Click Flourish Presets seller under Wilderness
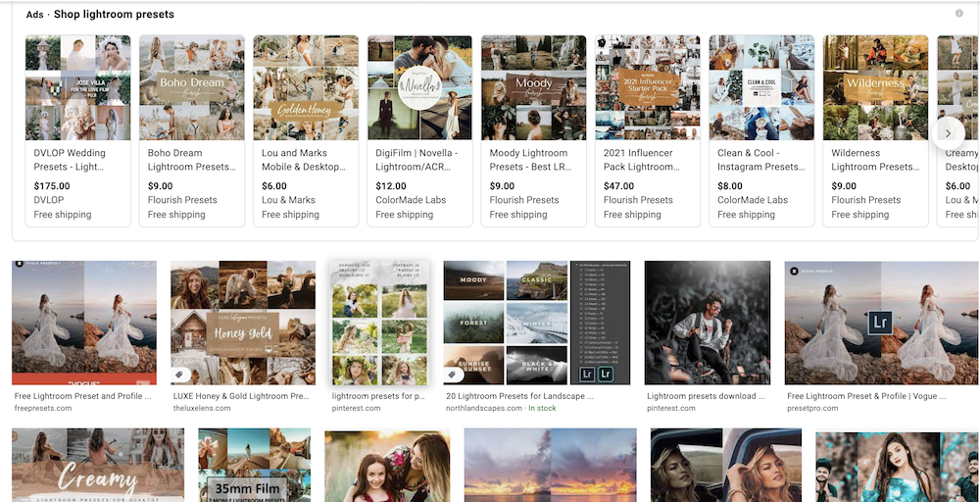980x502 pixels. [866, 200]
